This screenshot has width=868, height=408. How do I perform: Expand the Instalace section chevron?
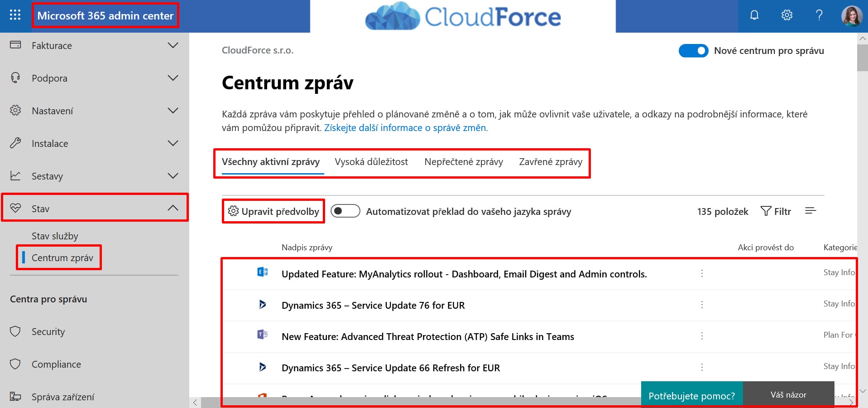(173, 143)
